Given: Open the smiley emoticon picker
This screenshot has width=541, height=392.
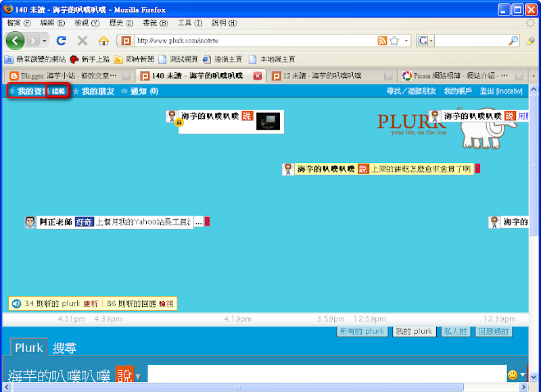Looking at the screenshot, I should (x=513, y=374).
